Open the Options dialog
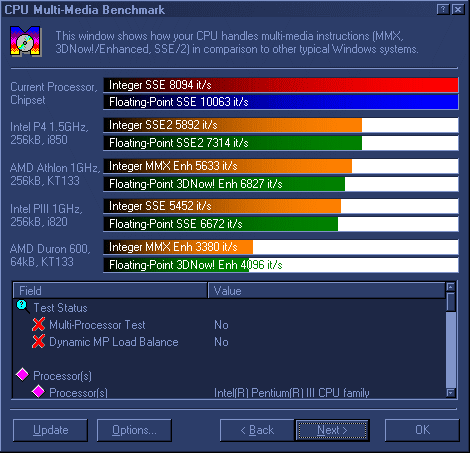This screenshot has width=470, height=453. 134,430
